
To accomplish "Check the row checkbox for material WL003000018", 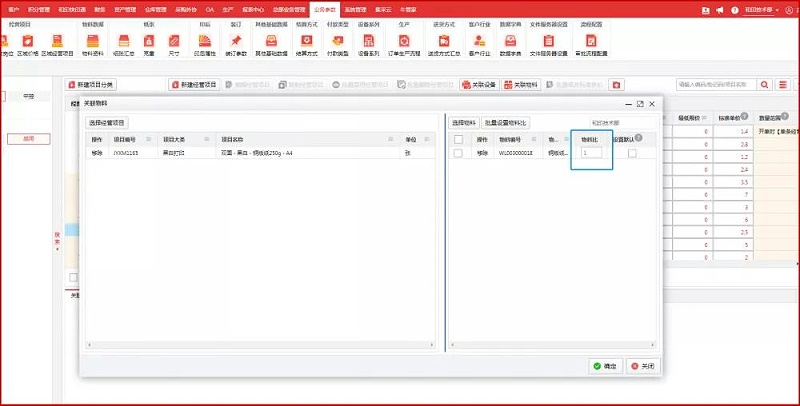I will click(x=458, y=153).
